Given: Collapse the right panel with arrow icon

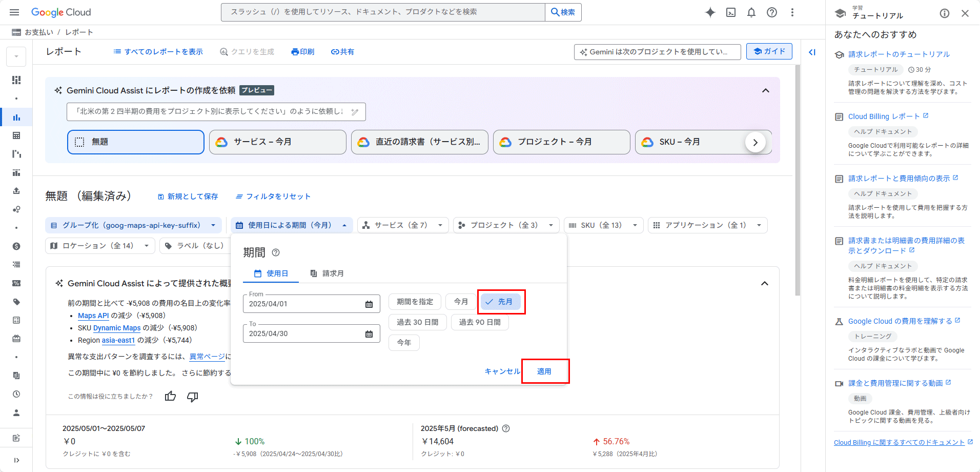Looking at the screenshot, I should [812, 52].
